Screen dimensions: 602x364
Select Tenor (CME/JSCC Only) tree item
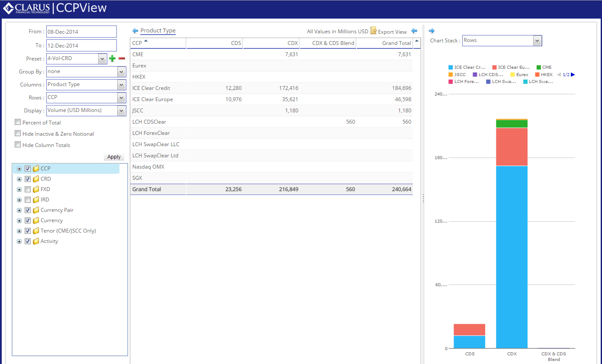(x=68, y=231)
